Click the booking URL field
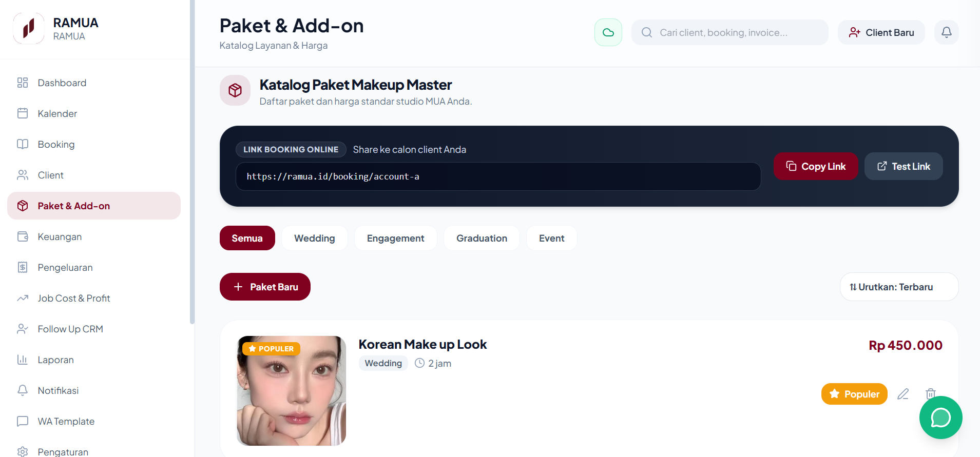This screenshot has height=457, width=980. (498, 176)
